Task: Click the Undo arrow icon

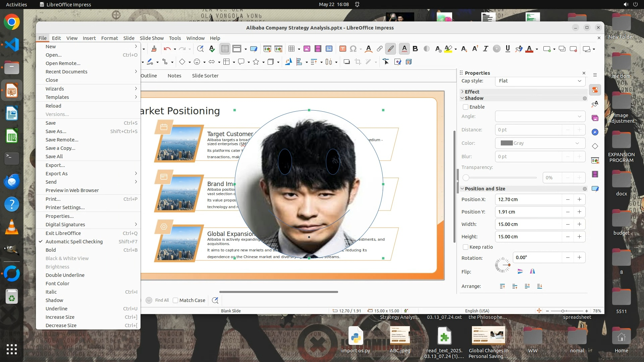Action: (167, 49)
